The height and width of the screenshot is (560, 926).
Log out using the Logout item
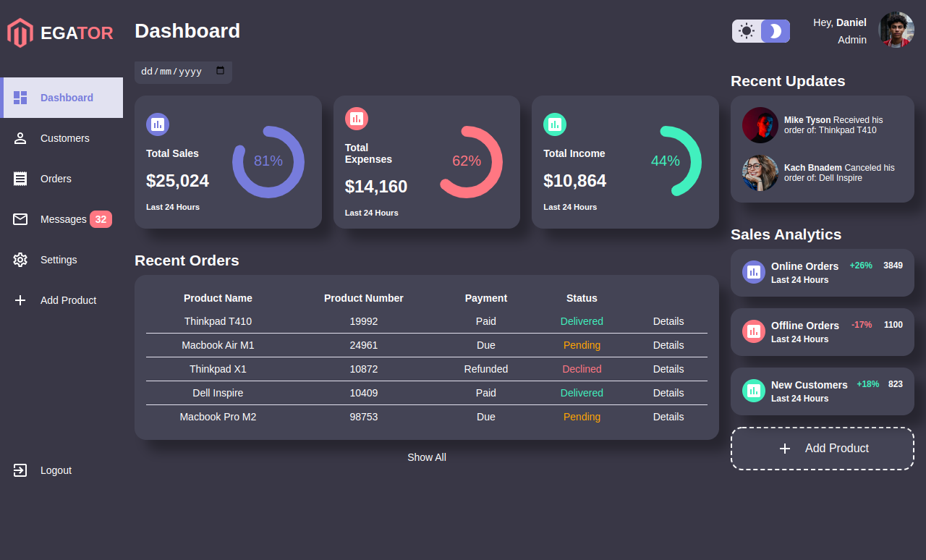[61, 470]
